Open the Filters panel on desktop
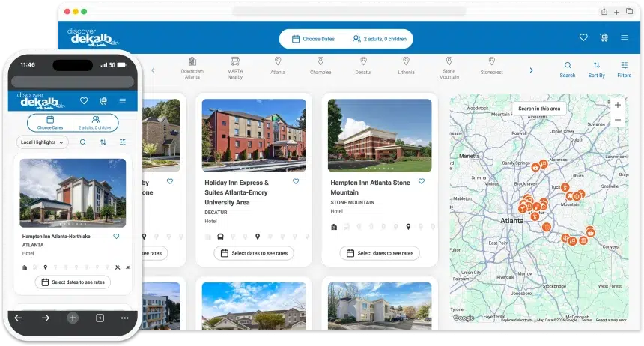Image resolution: width=644 pixels, height=346 pixels. pos(624,66)
